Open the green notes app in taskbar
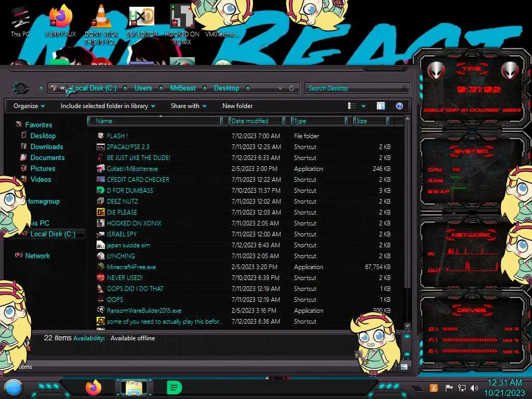 tap(175, 388)
